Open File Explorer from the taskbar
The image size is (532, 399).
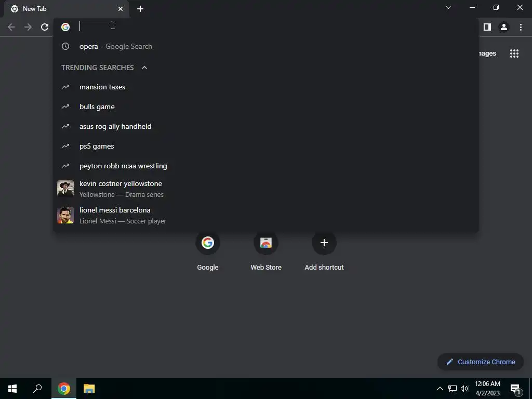pyautogui.click(x=89, y=389)
